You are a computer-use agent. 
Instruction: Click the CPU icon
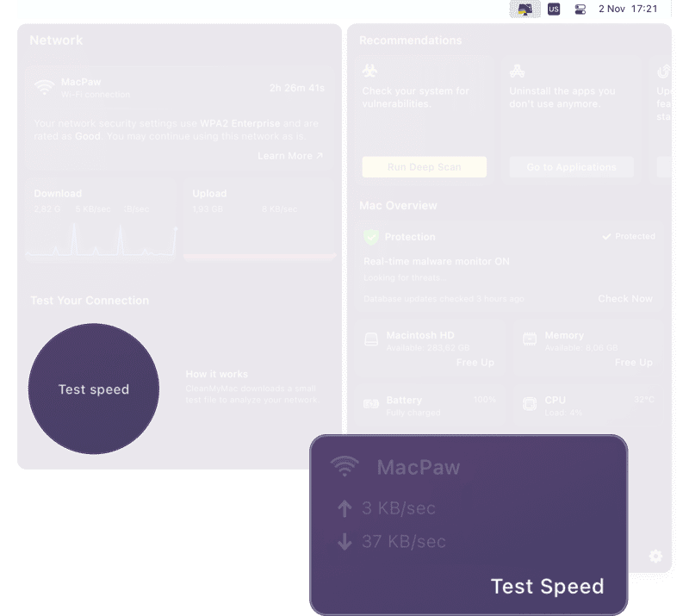530,404
